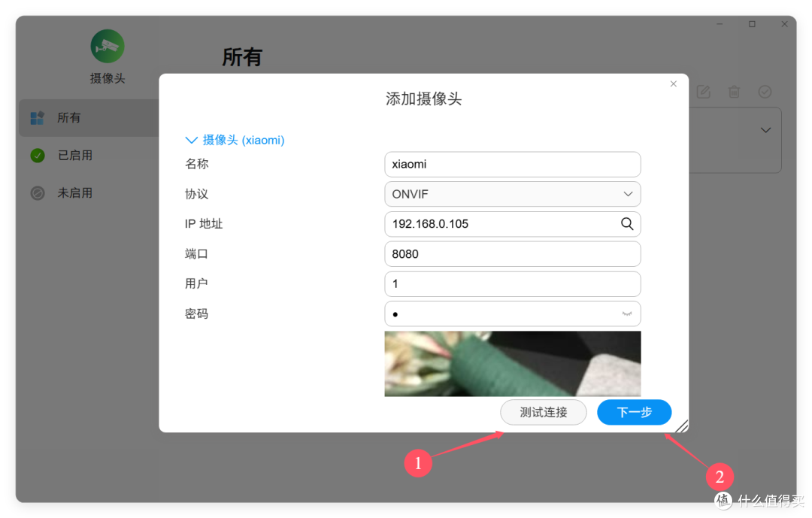
Task: Open the 协议 ONVIF dropdown
Action: pyautogui.click(x=512, y=194)
